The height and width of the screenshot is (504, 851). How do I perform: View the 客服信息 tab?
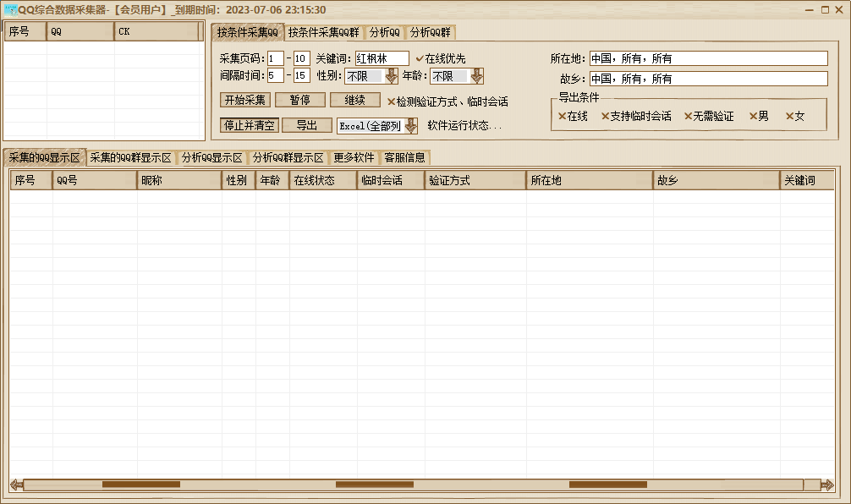(405, 157)
